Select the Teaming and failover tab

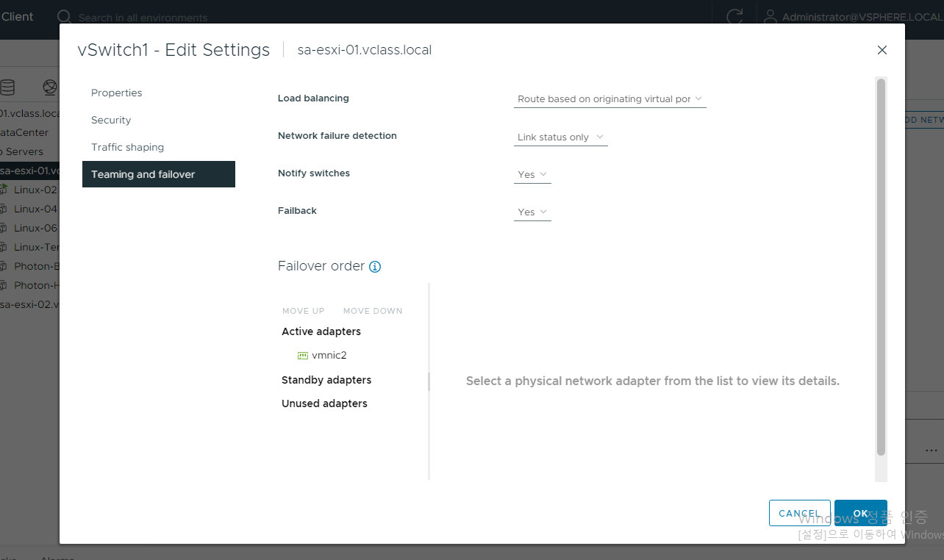pos(159,174)
